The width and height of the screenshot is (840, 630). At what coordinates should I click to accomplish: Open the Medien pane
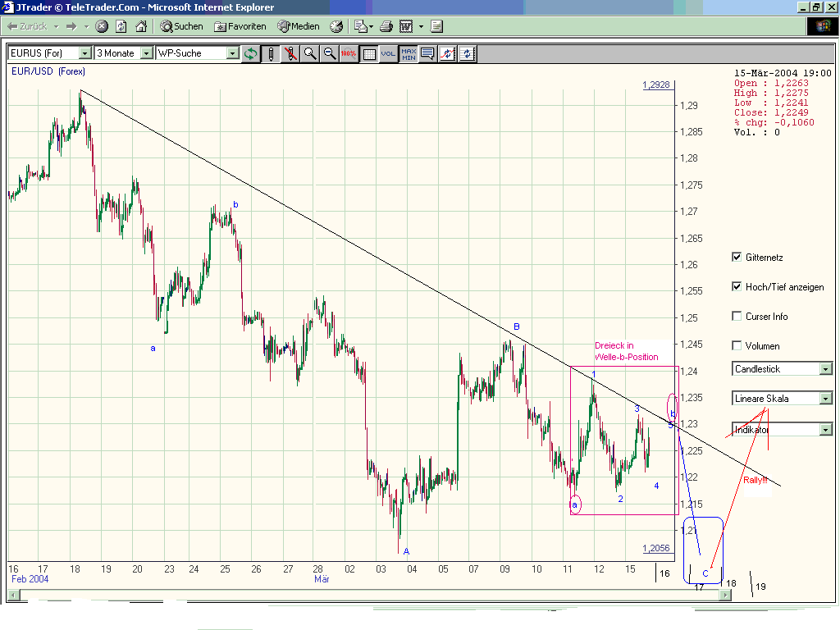tap(299, 26)
